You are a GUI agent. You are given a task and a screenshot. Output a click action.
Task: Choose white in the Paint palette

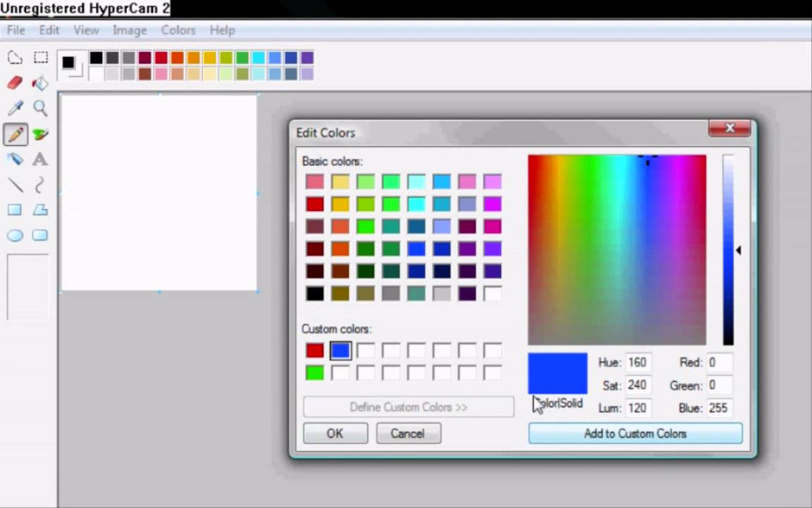pos(96,73)
